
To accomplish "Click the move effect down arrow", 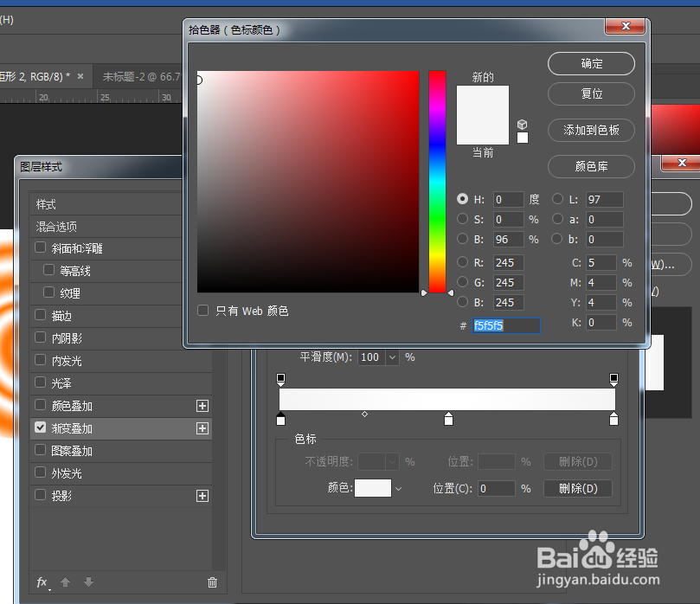I will click(x=89, y=582).
